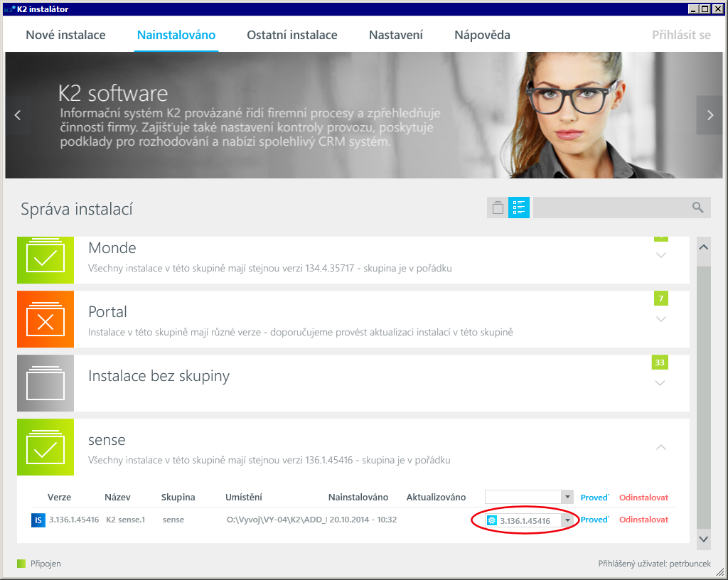
Task: Show previous banner slide
Action: 18,115
